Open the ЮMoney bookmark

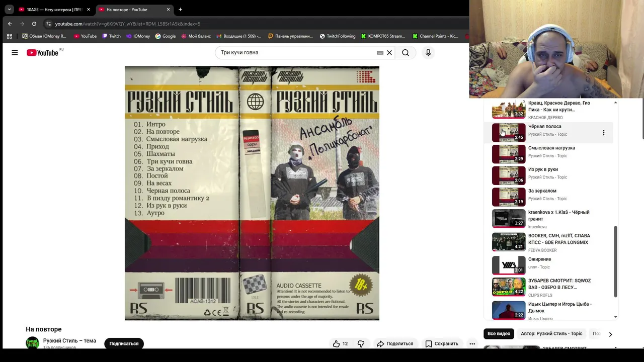pos(138,36)
